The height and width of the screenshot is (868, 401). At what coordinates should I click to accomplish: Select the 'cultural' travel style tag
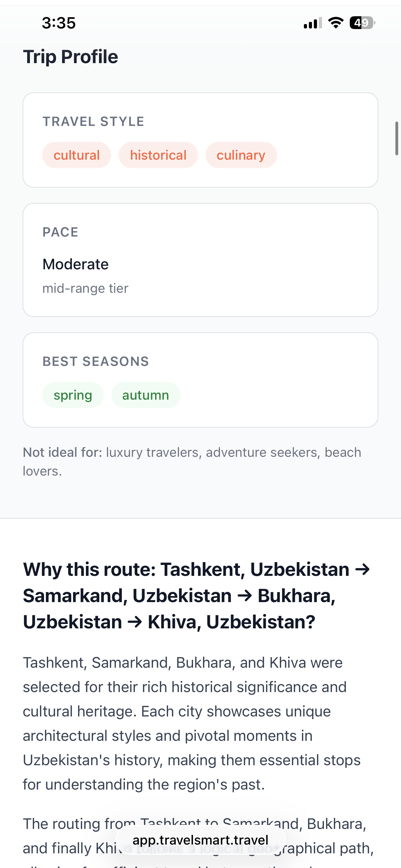(77, 155)
